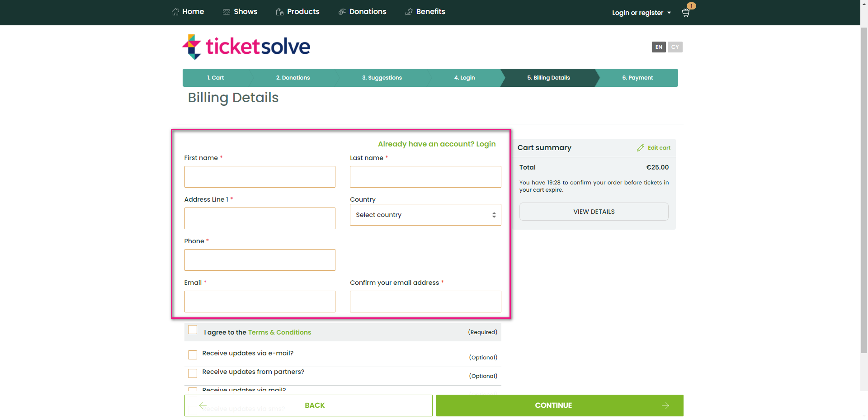
Task: Open Benefits using its badge icon
Action: (x=408, y=11)
